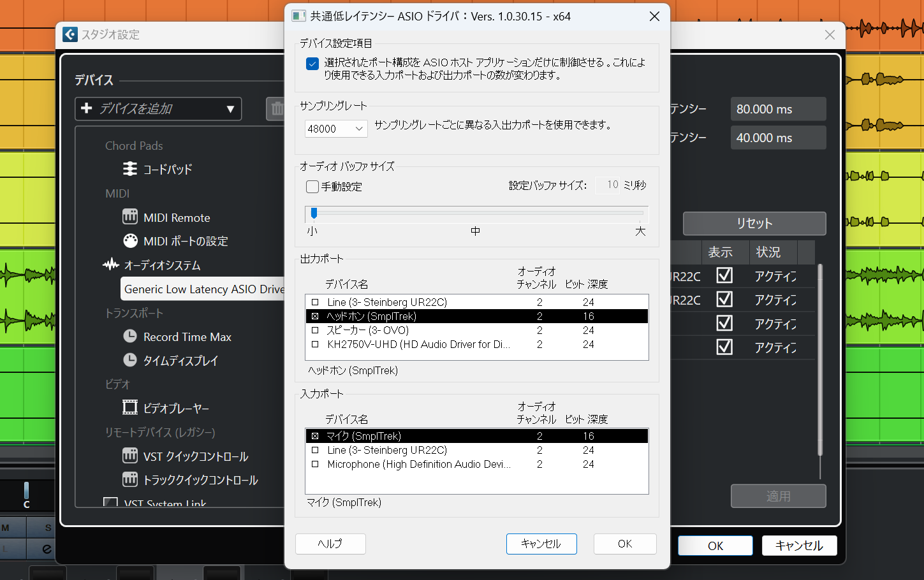The height and width of the screenshot is (580, 924).
Task: Click the trash delete device icon
Action: [x=276, y=109]
